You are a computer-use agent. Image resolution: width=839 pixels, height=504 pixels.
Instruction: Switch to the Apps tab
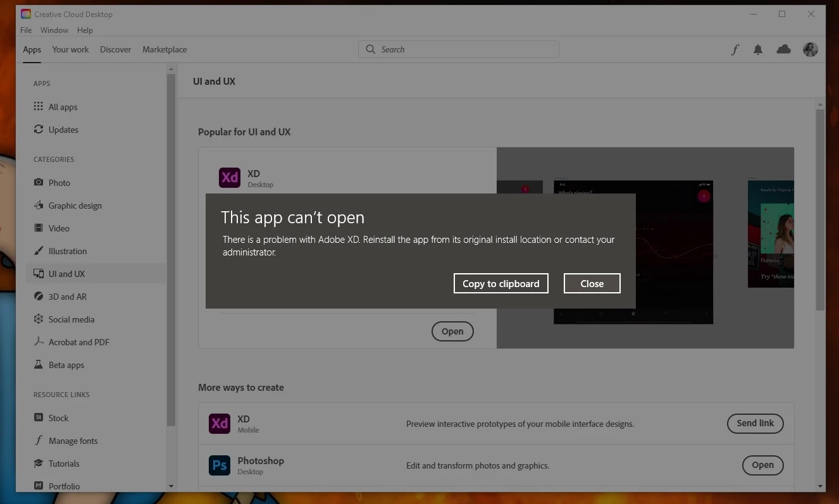pyautogui.click(x=32, y=50)
